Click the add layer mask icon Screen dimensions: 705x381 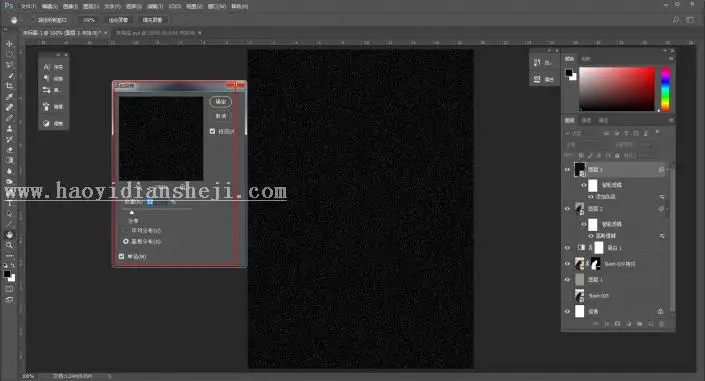617,324
